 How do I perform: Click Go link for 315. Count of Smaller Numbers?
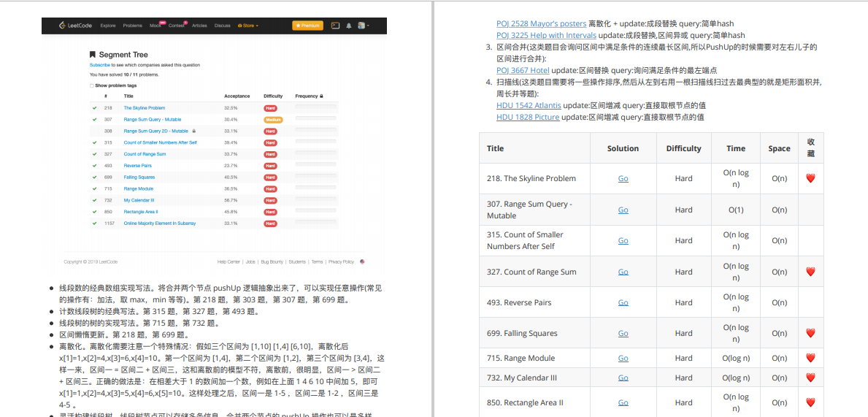pyautogui.click(x=623, y=240)
